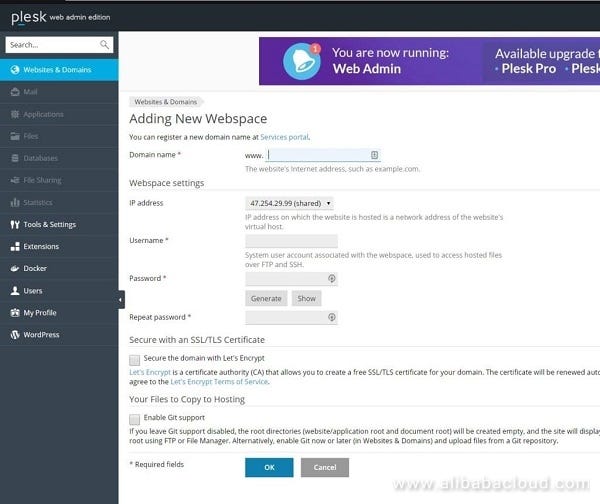Click the icon inside Domain name field
600x504 pixels.
374,155
